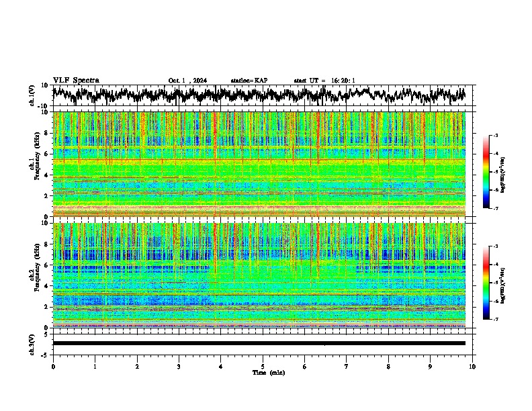532x411 pixels.
Task: Click the time axis tick label '3'
Action: pyautogui.click(x=179, y=367)
